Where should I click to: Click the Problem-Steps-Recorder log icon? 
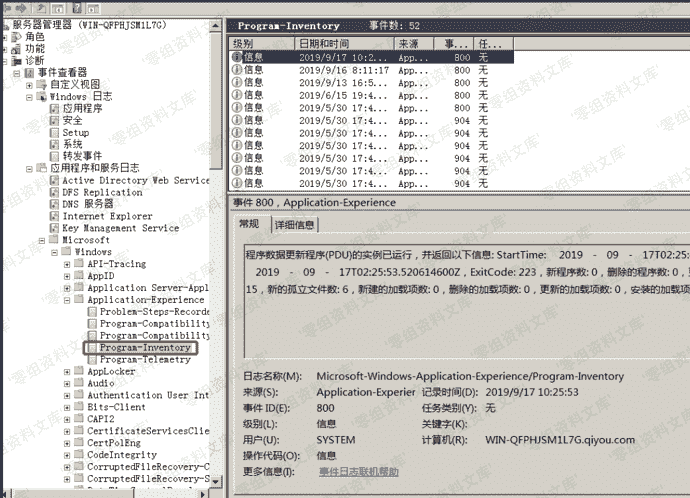point(92,312)
